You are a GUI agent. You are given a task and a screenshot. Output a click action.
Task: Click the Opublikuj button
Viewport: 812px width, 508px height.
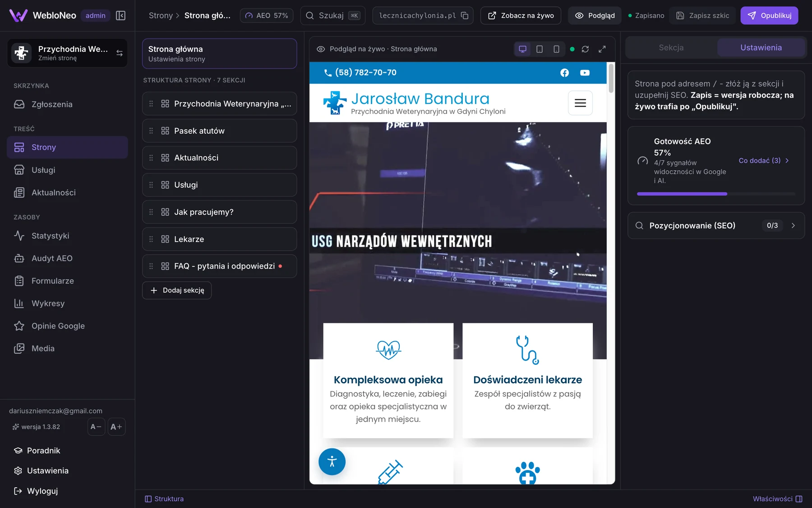[769, 15]
